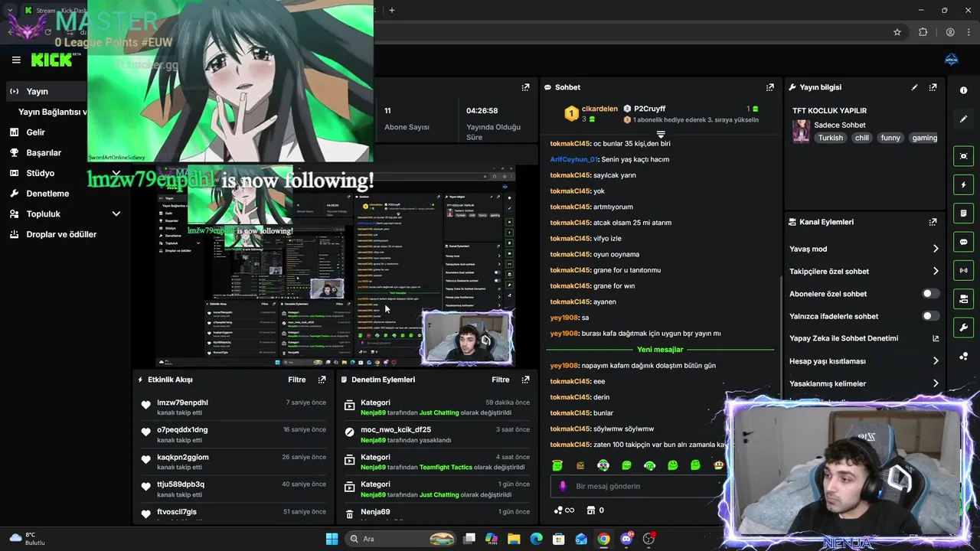Edit stream info with pencil in Yayın bilgisi

(x=914, y=87)
